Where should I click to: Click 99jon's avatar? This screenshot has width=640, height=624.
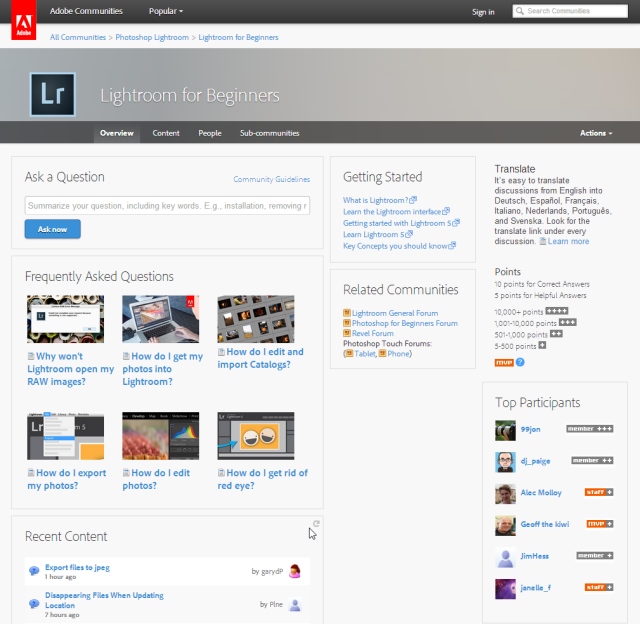505,430
